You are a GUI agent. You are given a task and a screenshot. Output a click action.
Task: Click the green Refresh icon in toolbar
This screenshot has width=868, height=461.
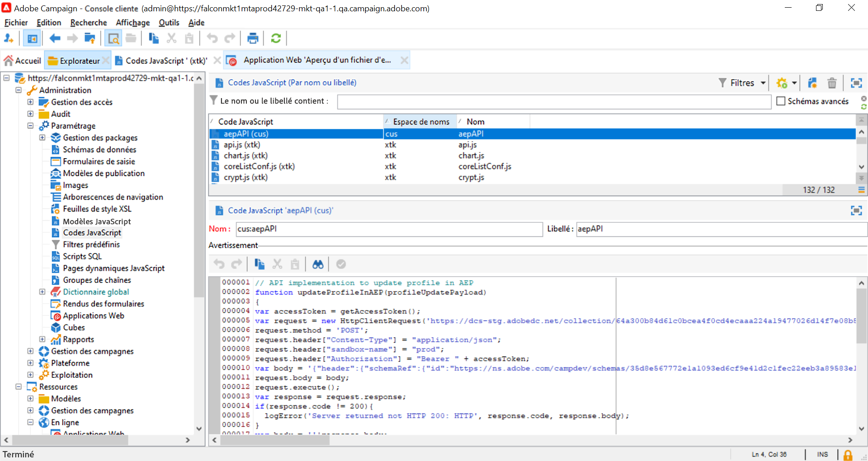(x=276, y=39)
